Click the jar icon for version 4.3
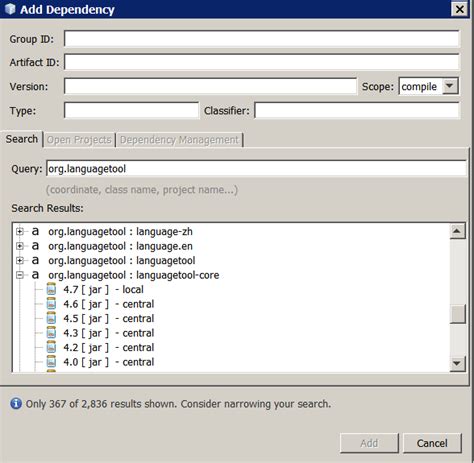 tap(51, 333)
